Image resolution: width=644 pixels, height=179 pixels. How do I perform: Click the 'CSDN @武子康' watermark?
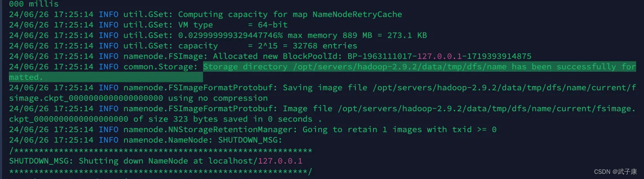click(614, 172)
